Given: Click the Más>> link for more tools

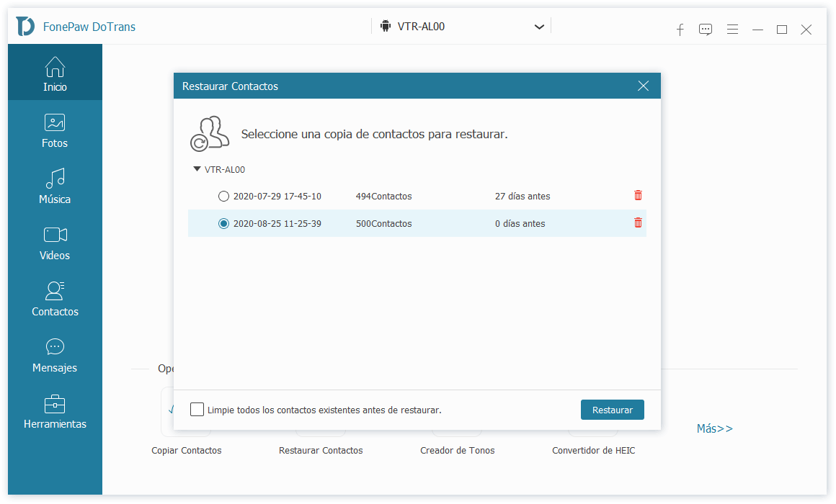Looking at the screenshot, I should point(714,428).
